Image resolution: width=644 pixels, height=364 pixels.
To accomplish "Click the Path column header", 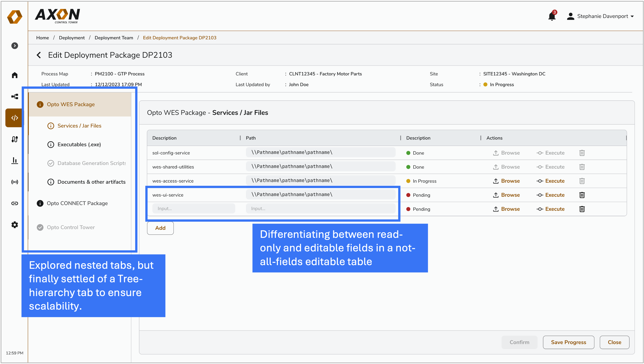I will tap(251, 138).
